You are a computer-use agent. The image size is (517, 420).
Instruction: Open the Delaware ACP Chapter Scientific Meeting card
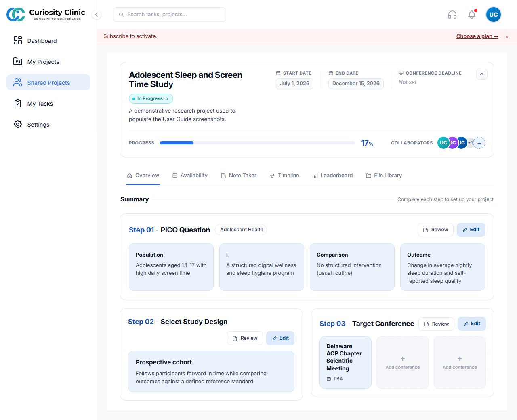click(345, 362)
